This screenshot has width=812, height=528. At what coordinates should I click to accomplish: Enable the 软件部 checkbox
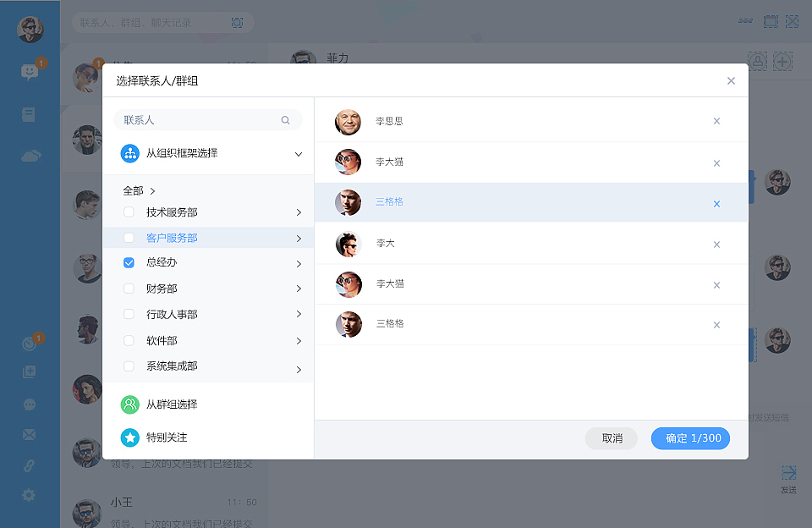pos(129,340)
